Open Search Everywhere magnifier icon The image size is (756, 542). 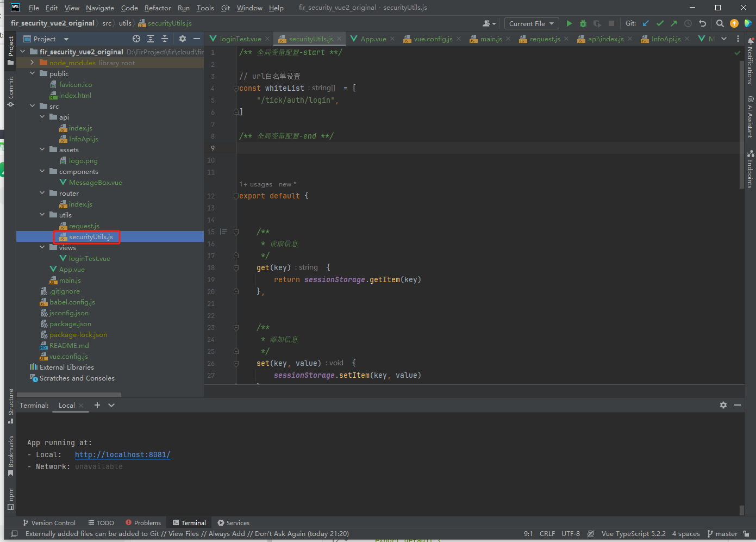click(x=720, y=23)
